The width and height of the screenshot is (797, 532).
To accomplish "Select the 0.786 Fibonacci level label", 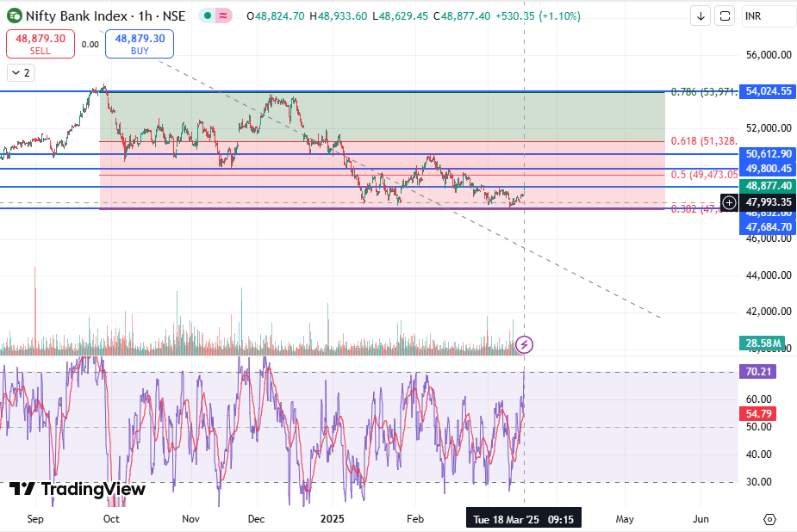I will pyautogui.click(x=704, y=92).
